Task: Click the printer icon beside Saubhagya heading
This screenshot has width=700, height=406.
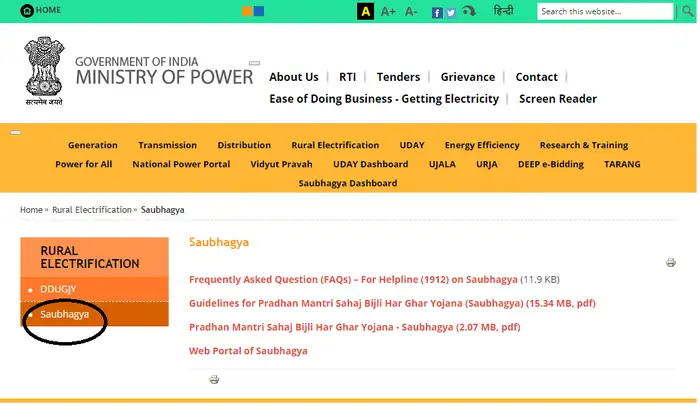Action: (x=671, y=263)
